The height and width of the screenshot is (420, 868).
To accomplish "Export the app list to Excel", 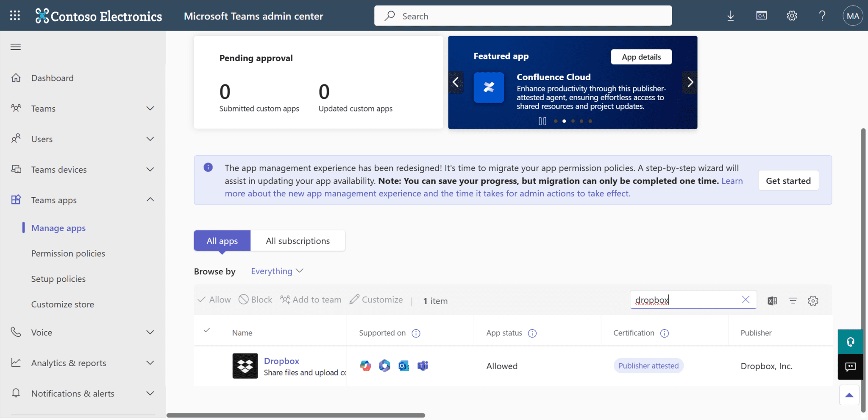I will (x=772, y=300).
